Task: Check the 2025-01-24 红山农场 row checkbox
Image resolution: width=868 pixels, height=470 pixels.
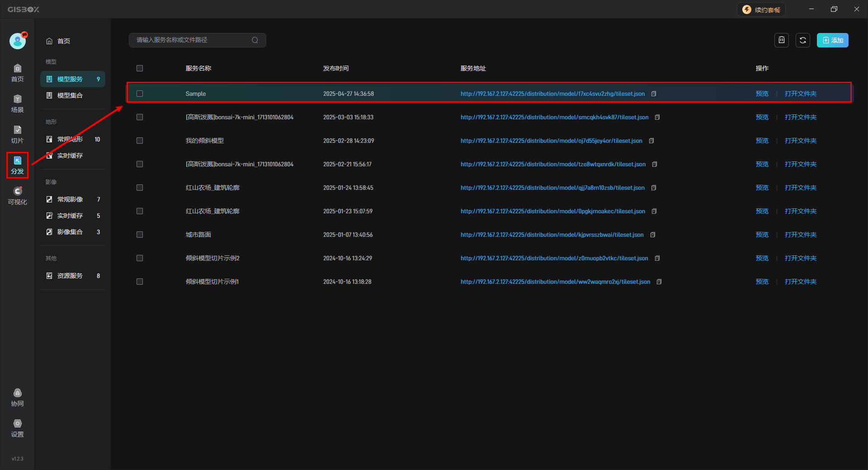Action: 140,188
